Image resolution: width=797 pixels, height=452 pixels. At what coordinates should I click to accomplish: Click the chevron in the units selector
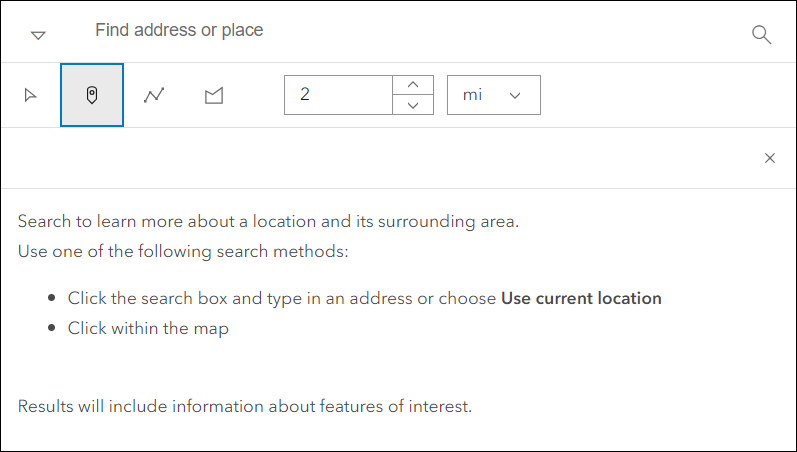pyautogui.click(x=516, y=95)
